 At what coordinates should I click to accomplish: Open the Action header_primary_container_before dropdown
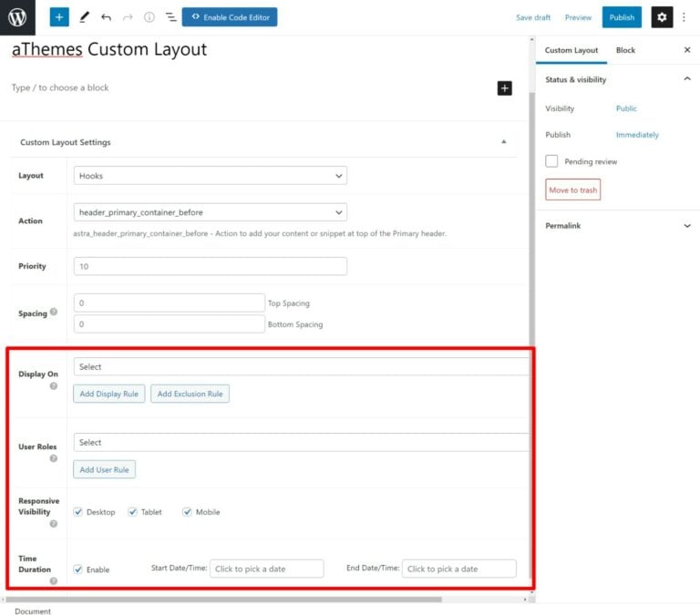[211, 212]
